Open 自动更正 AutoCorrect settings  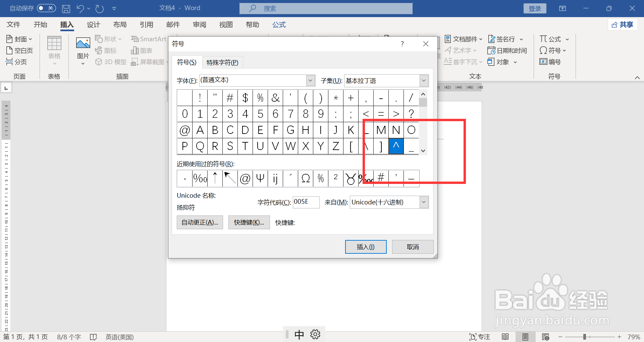[x=200, y=222]
